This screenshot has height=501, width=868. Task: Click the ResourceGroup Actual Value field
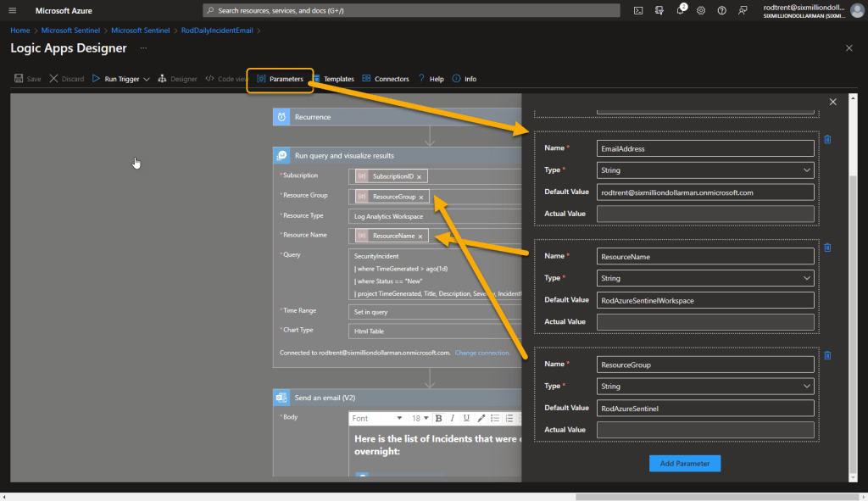click(x=705, y=430)
